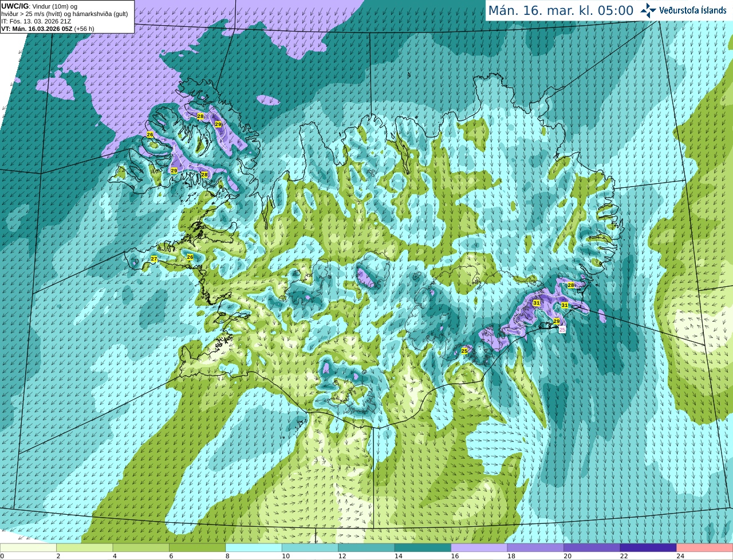This screenshot has width=733, height=560.
Task: Pick the 12–14 m/s legend color
Action: tap(366, 547)
